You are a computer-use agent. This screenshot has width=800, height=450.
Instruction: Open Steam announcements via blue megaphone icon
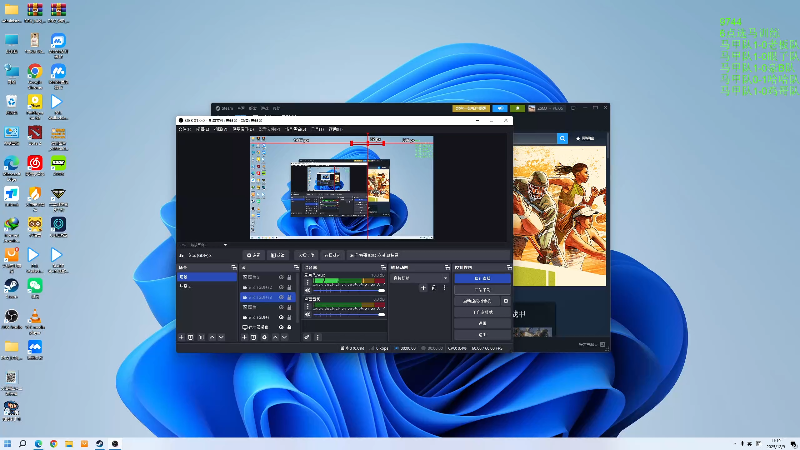pos(500,108)
